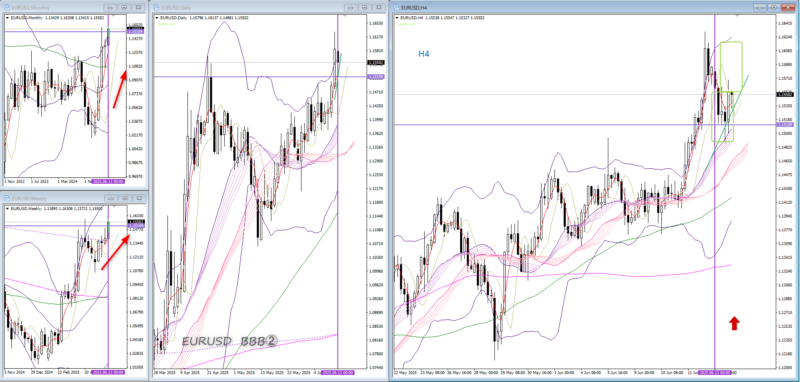The height and width of the screenshot is (382, 800).
Task: Select the chart shift marker in H4 chart
Action: tap(736, 16)
